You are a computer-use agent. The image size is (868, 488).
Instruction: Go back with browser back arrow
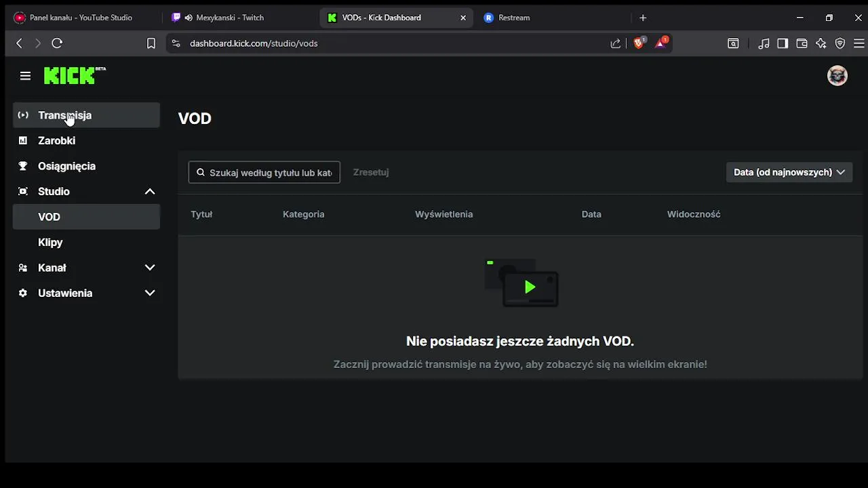19,43
